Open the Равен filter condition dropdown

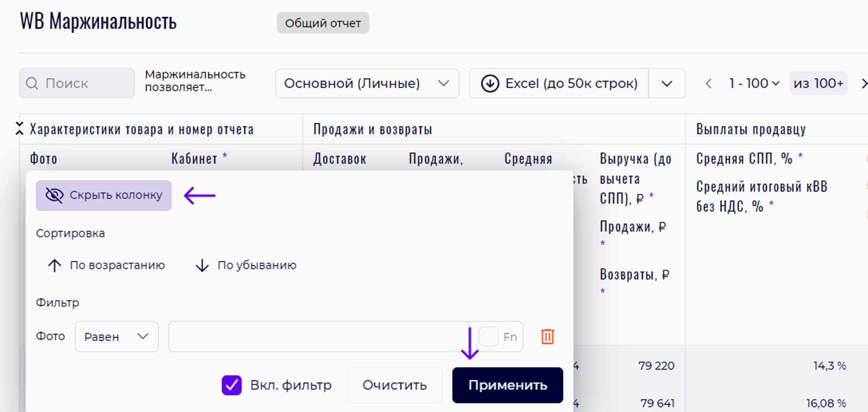(x=116, y=337)
